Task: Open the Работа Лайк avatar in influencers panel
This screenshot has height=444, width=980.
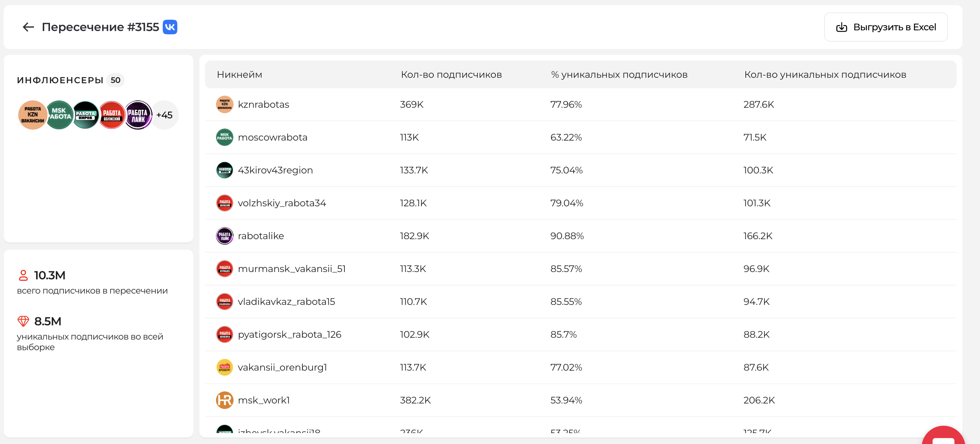Action: 139,115
